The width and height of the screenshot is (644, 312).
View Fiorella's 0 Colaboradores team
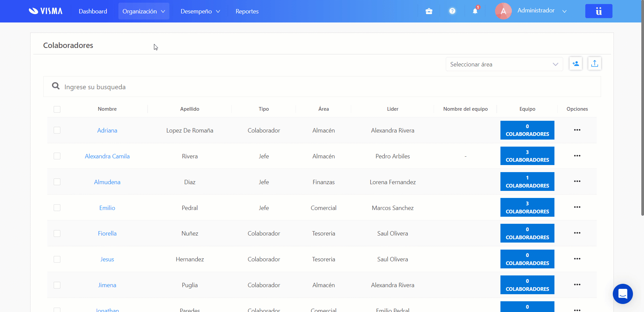click(x=527, y=233)
